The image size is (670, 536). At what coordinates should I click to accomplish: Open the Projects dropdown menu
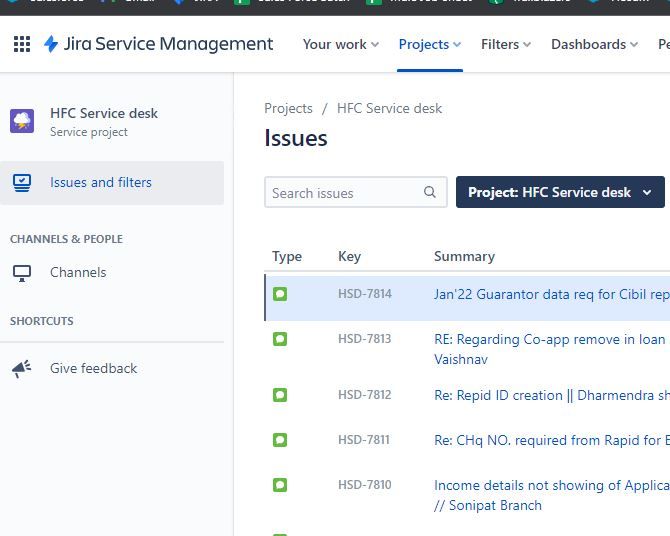click(x=429, y=44)
